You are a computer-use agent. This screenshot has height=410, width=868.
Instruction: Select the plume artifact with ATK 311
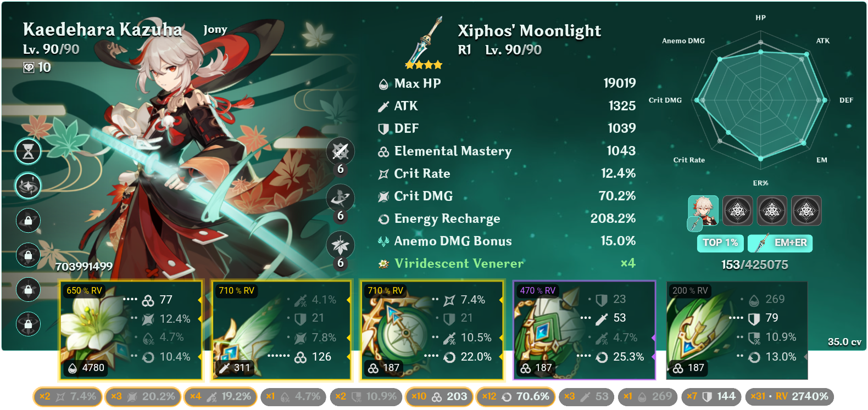click(x=281, y=330)
